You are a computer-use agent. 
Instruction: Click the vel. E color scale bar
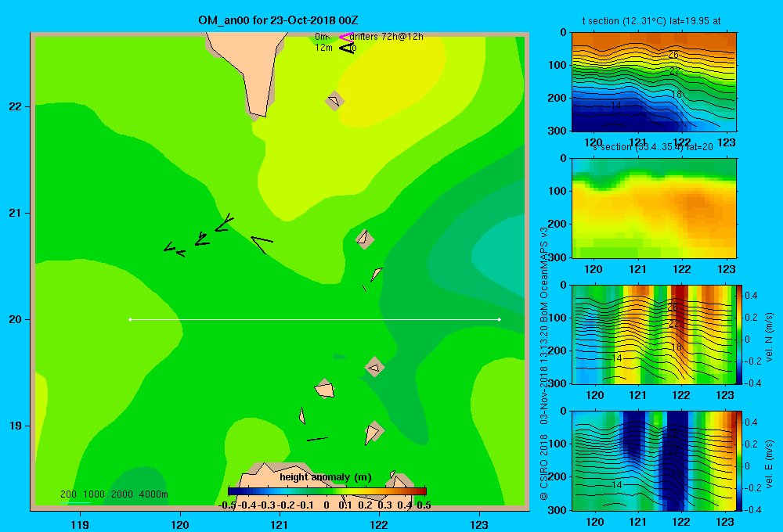point(739,461)
